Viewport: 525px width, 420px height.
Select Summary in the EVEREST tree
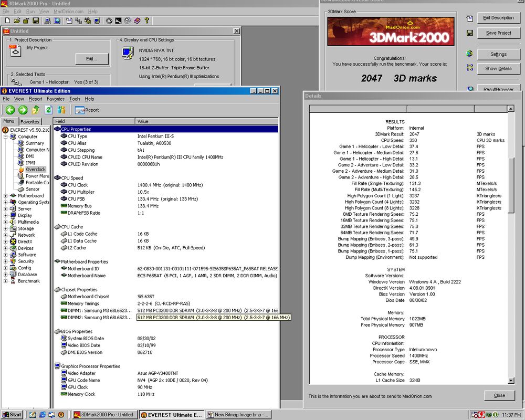tap(35, 143)
